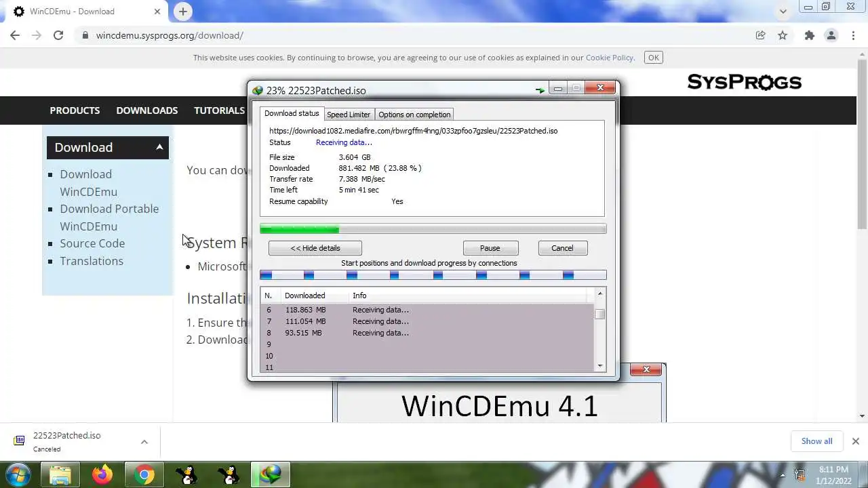Minimize the IDM download dialog
868x488 pixels.
pos(557,88)
